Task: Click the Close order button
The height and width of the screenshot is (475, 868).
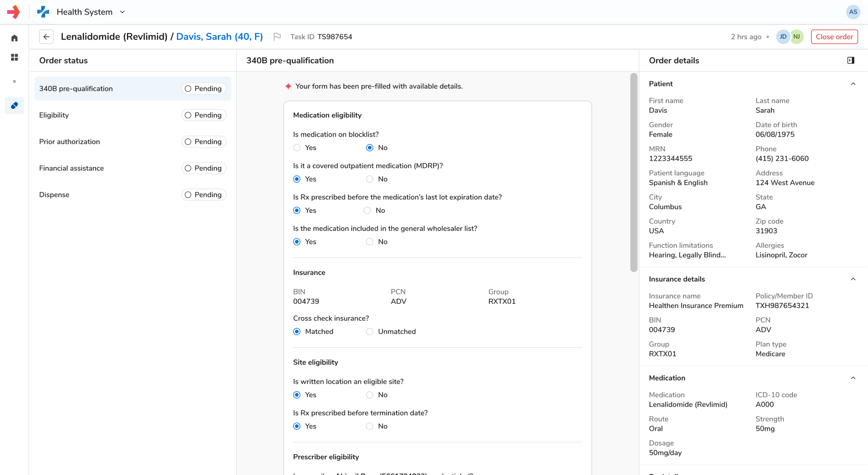Action: (x=834, y=36)
